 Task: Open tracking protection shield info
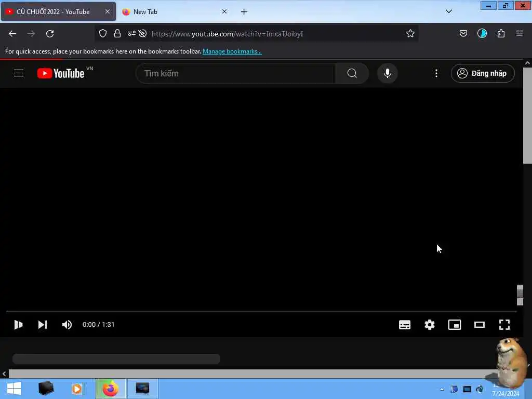tap(103, 33)
